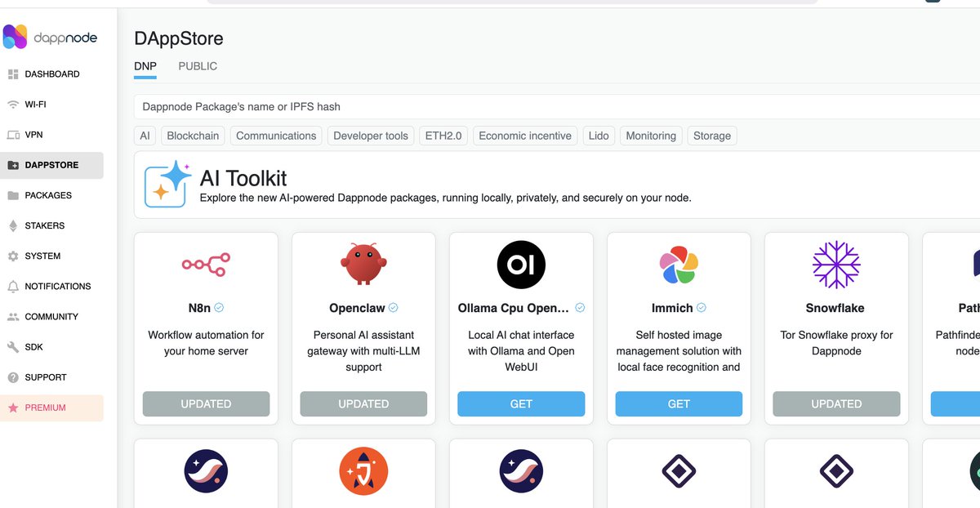Click the Support question mark icon

[x=12, y=377]
